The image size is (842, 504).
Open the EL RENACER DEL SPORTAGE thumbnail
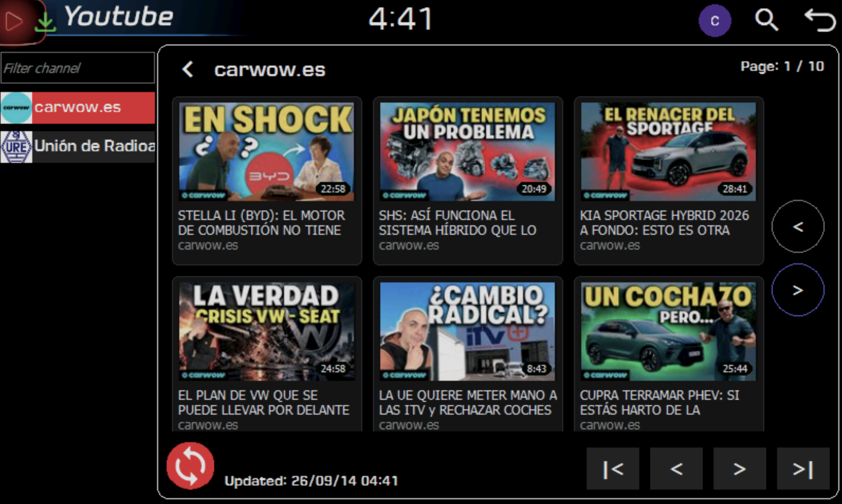[669, 152]
